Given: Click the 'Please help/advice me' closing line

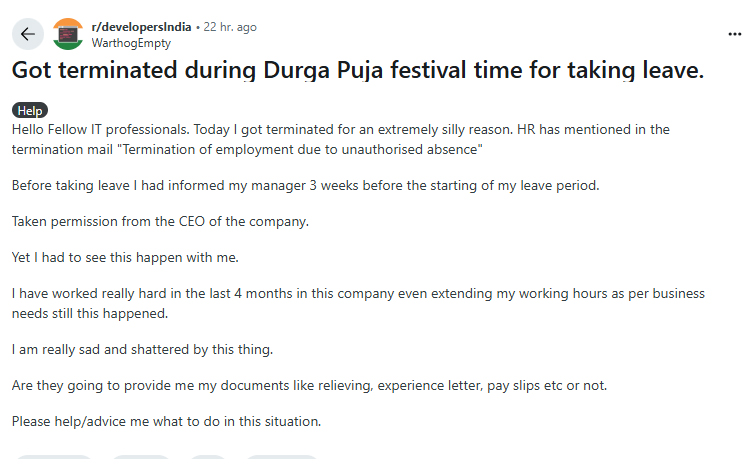Looking at the screenshot, I should coord(166,421).
